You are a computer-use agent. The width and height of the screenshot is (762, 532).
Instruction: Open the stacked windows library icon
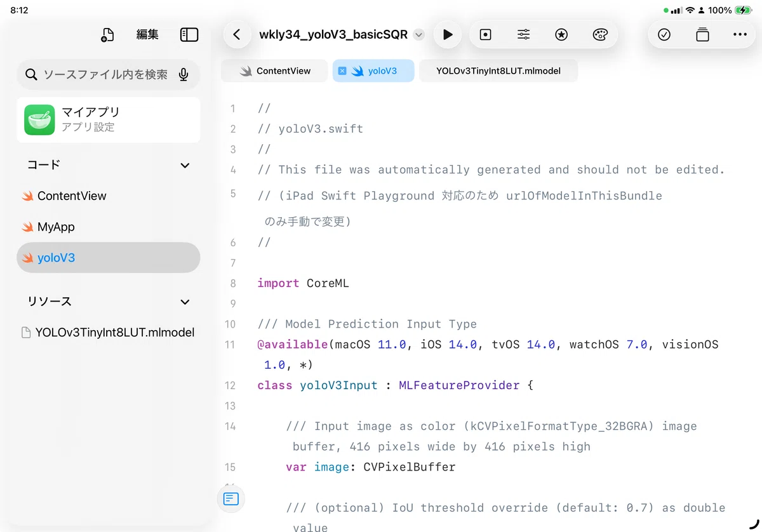click(702, 35)
